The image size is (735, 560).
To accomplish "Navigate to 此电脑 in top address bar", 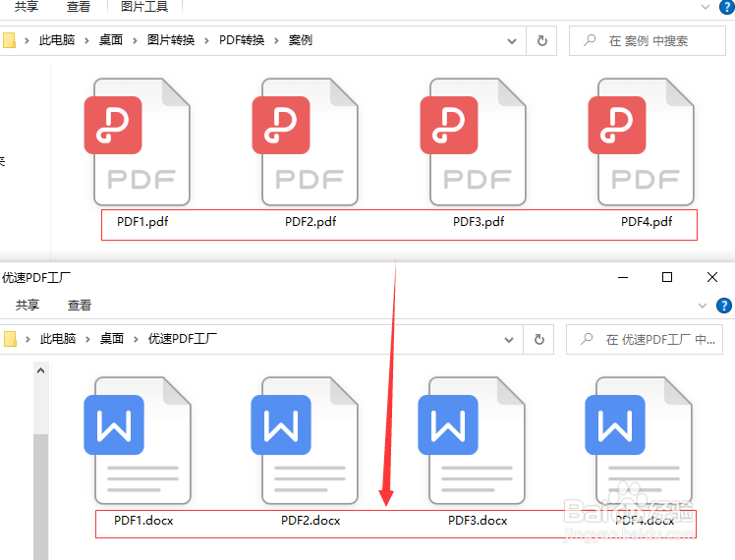I will (x=57, y=40).
